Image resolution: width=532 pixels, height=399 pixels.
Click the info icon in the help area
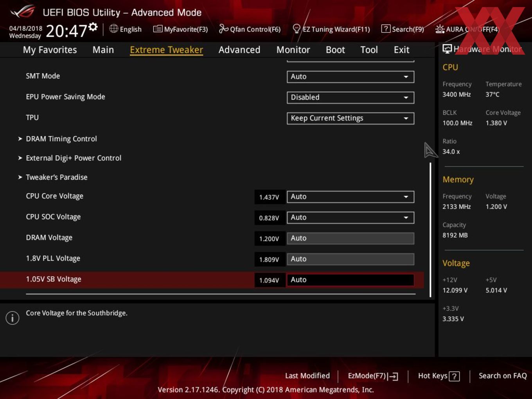pyautogui.click(x=13, y=318)
